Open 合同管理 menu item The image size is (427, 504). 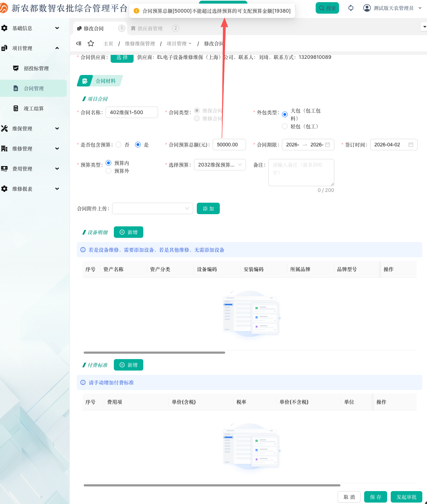[x=33, y=88]
